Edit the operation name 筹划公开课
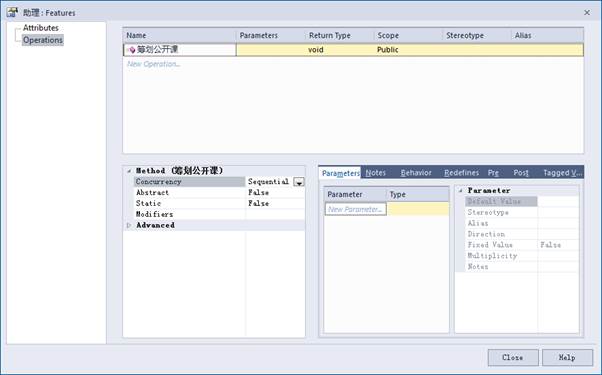The image size is (602, 375). click(157, 50)
